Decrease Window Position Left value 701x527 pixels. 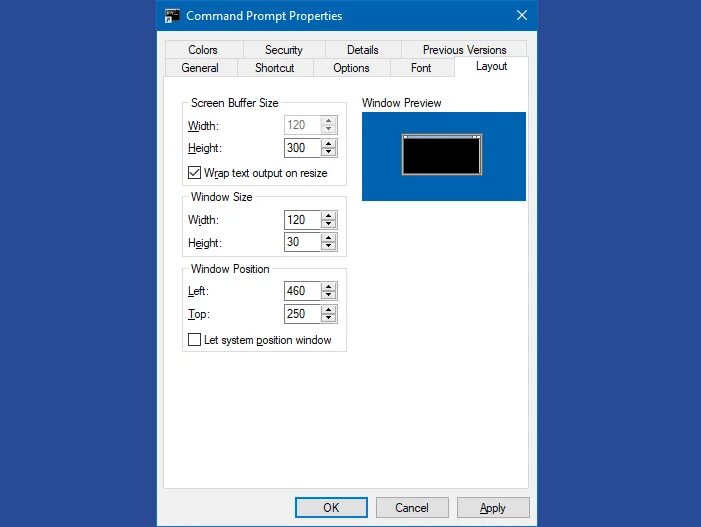click(329, 295)
